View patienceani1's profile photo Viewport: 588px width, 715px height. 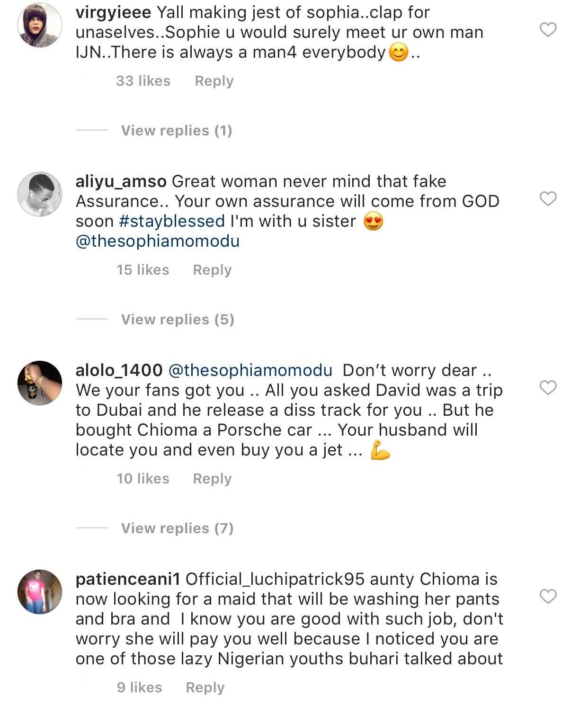coord(40,592)
